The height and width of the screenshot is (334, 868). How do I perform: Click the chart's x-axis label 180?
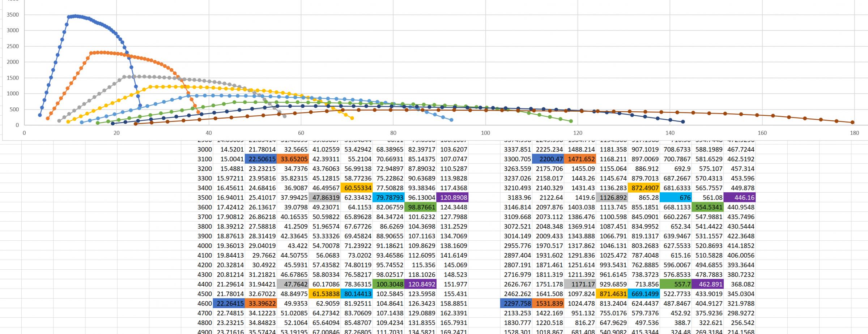click(854, 133)
